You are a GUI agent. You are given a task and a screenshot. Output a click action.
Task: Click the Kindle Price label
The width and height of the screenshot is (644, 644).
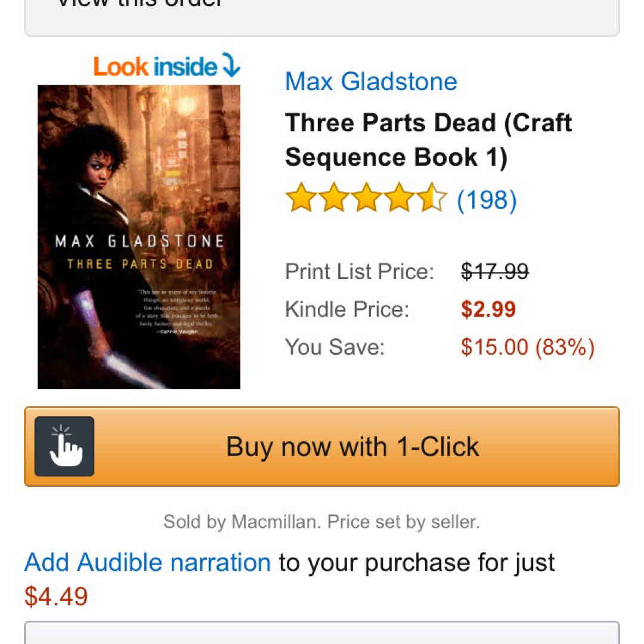click(347, 309)
